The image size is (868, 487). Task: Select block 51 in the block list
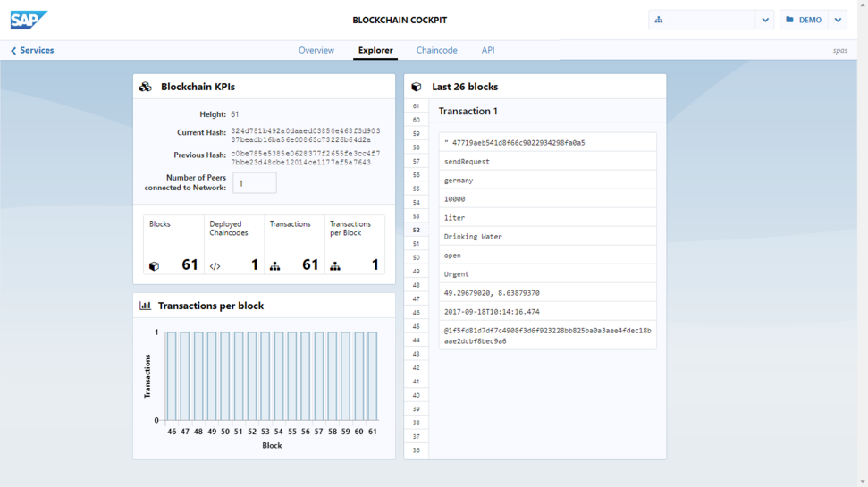click(x=417, y=244)
